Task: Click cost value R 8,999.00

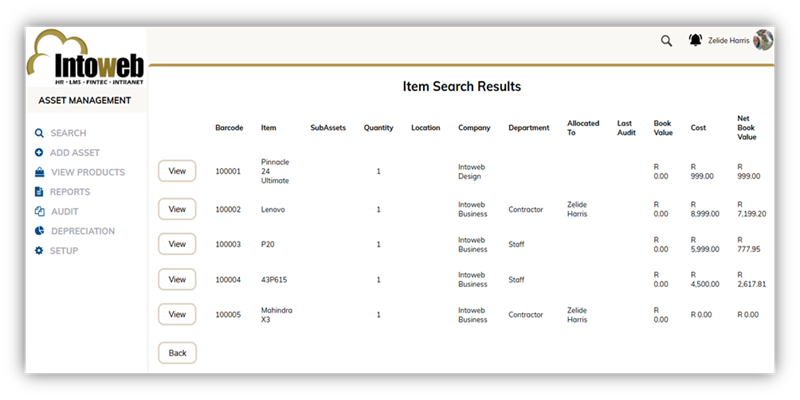Action: [x=705, y=209]
